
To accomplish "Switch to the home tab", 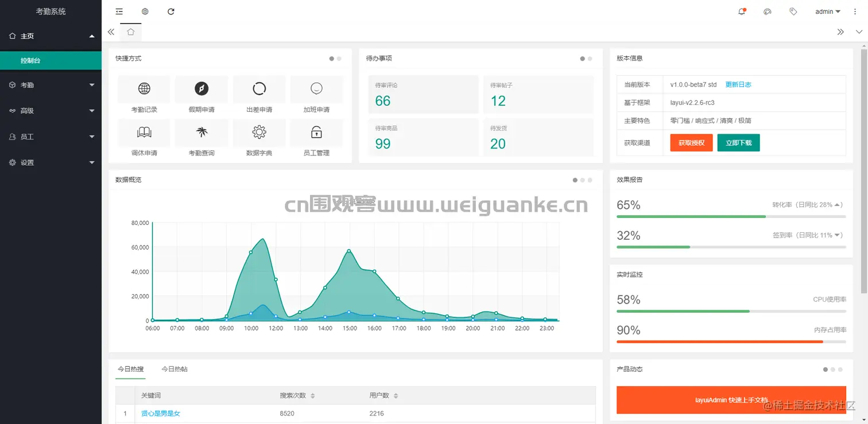I will coord(130,32).
